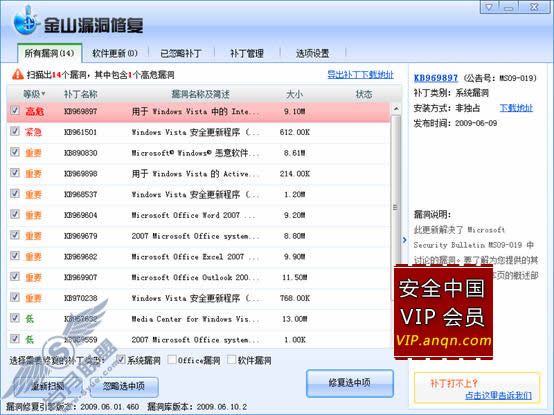Screen dimensions: 554x415
Task: Go to 补丁管理 tab
Action: (x=247, y=53)
